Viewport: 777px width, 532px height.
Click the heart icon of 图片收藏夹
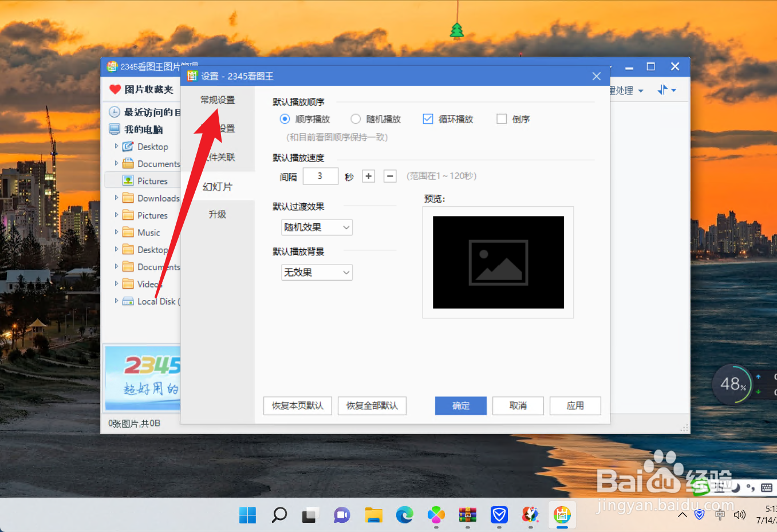tap(115, 89)
